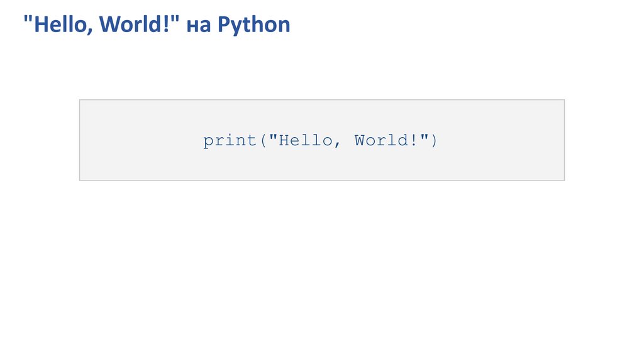Click the opening parenthesis after print
644x361 pixels.
pos(262,141)
